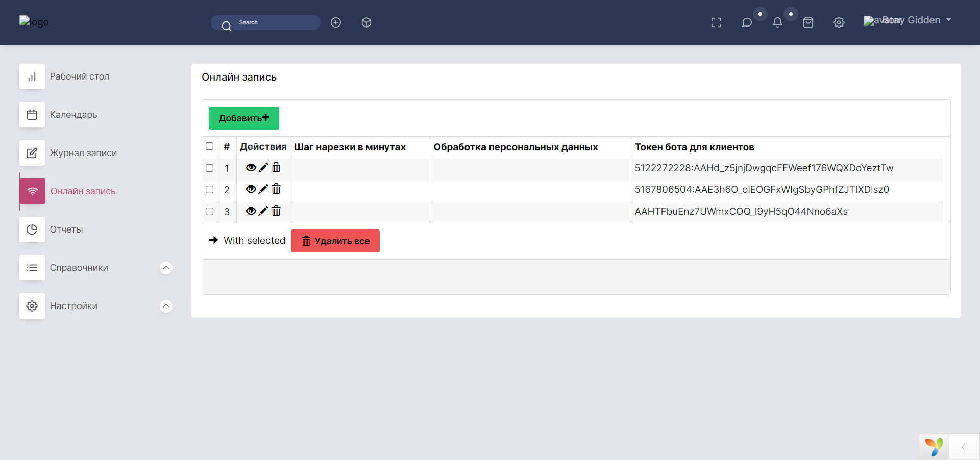Click the red Удалить все button
This screenshot has height=460, width=980.
click(335, 241)
